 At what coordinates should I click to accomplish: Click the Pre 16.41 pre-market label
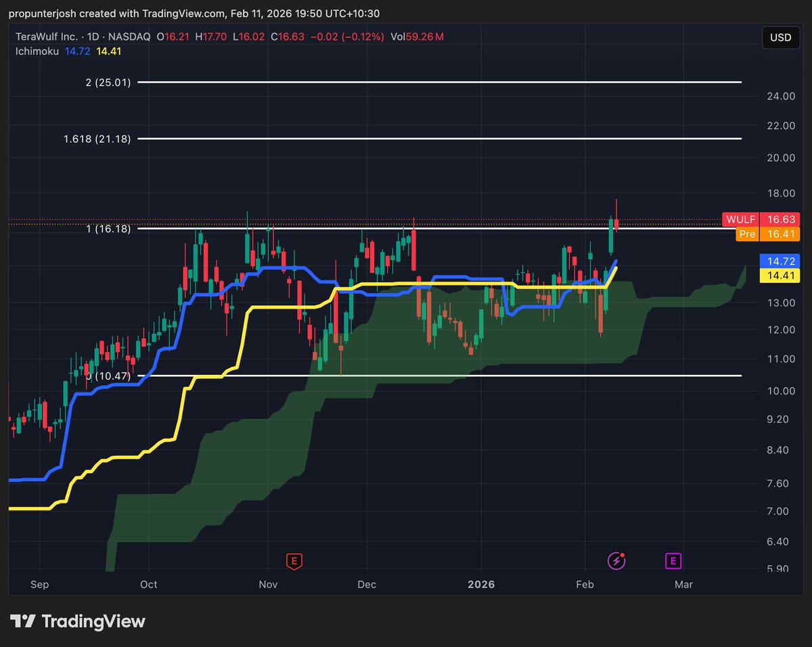click(768, 234)
